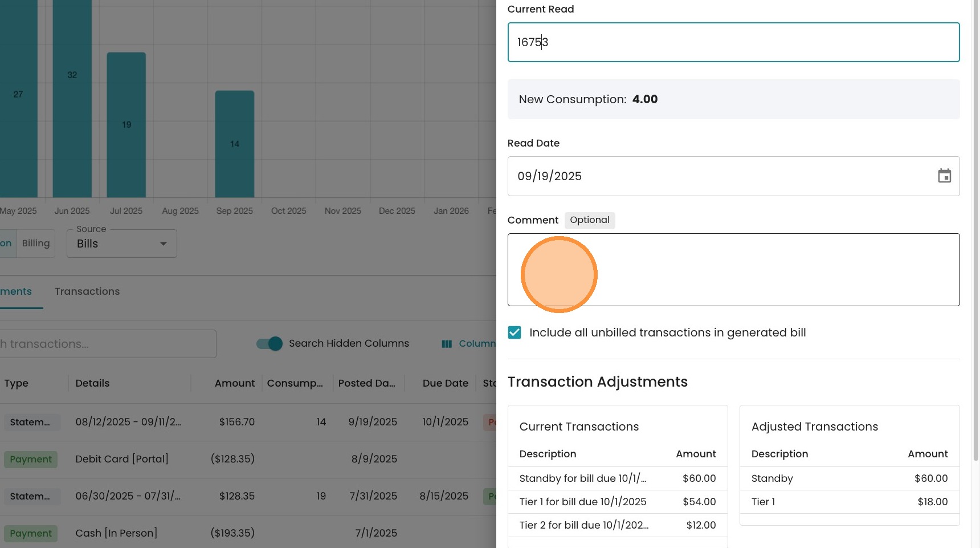Click the Sep 2025 consumption bar
980x548 pixels.
[234, 144]
